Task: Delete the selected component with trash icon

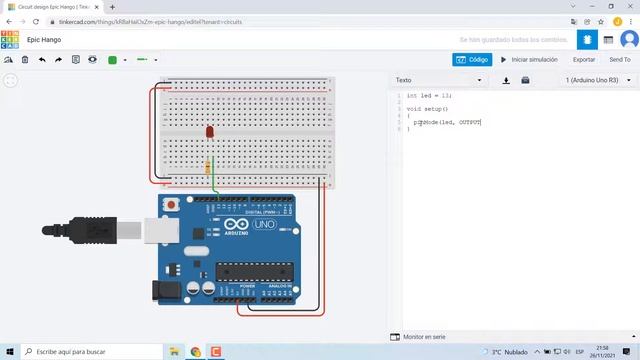Action: click(x=25, y=60)
